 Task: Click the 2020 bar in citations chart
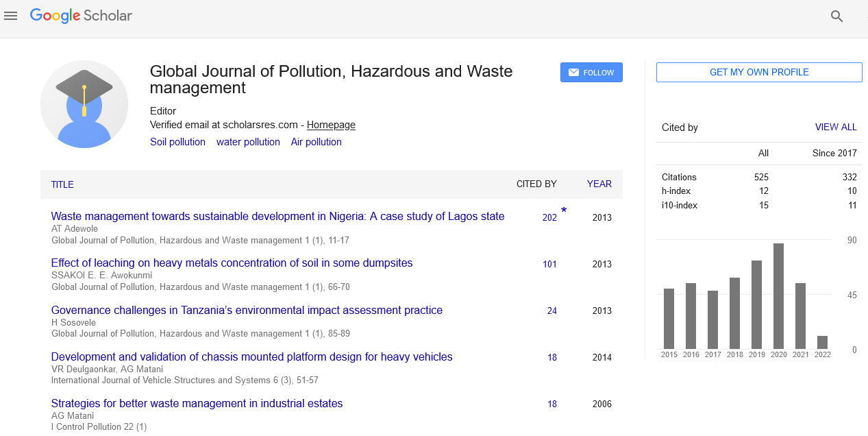click(779, 296)
